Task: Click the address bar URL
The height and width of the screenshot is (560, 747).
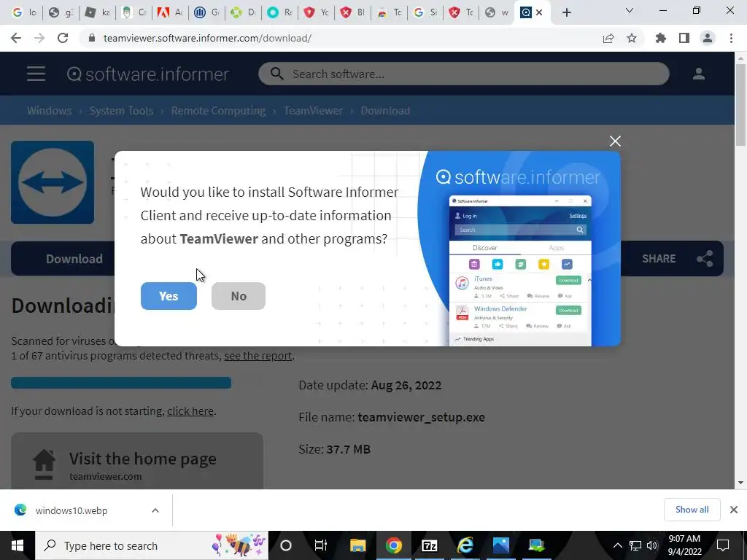Action: coord(207,38)
